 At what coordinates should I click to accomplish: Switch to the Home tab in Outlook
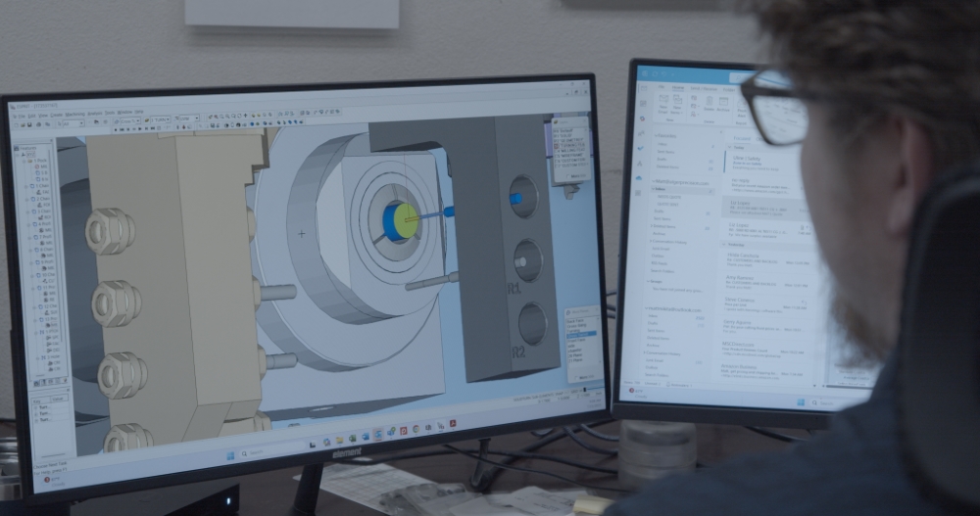tap(678, 87)
